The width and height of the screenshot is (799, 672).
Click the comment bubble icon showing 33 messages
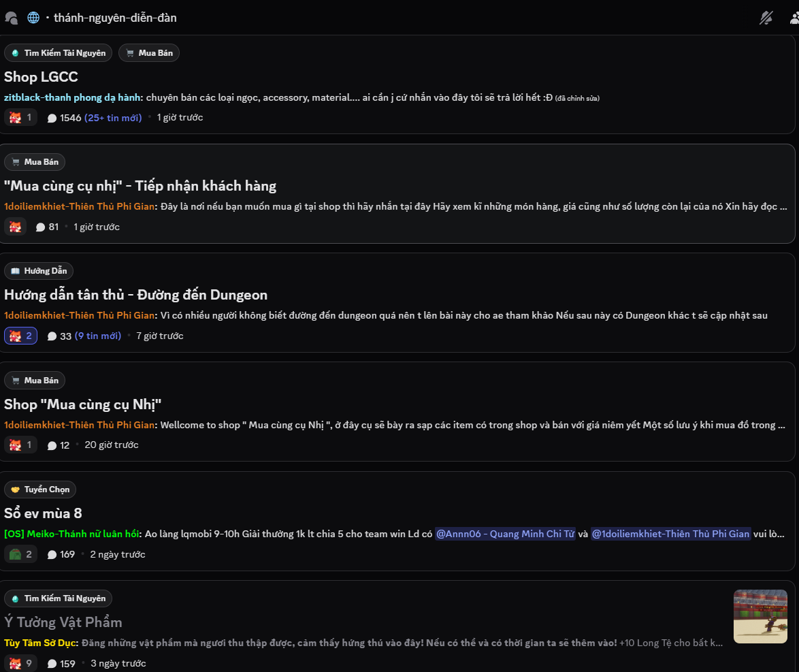point(52,336)
